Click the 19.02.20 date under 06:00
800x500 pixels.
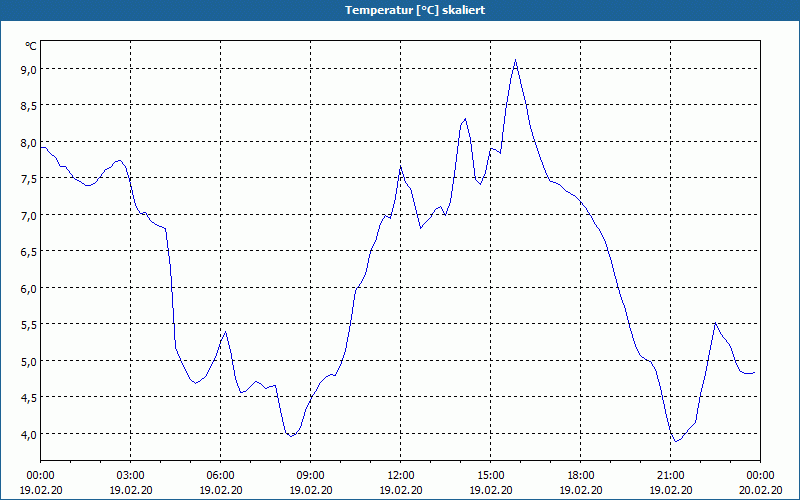(220, 490)
